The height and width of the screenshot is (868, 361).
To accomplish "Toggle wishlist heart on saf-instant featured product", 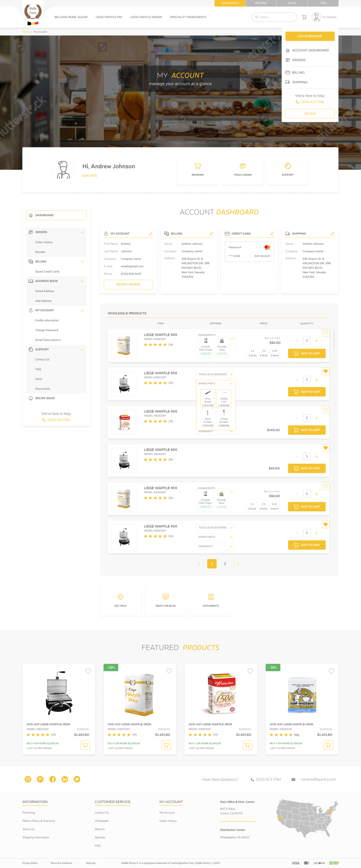I will point(331,671).
